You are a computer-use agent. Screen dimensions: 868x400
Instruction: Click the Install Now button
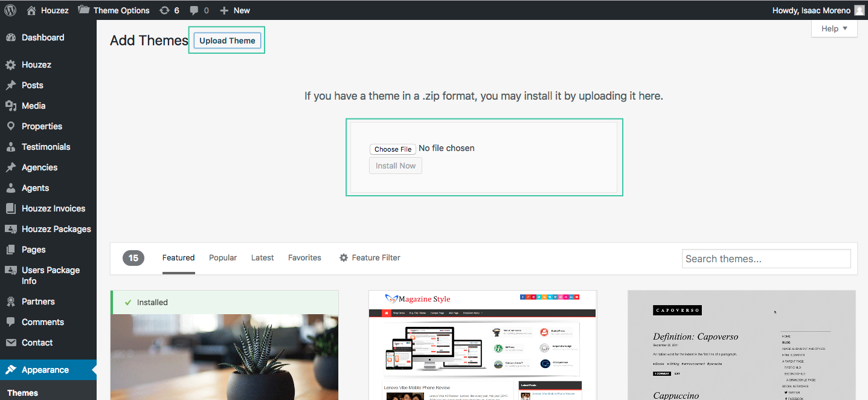[396, 166]
